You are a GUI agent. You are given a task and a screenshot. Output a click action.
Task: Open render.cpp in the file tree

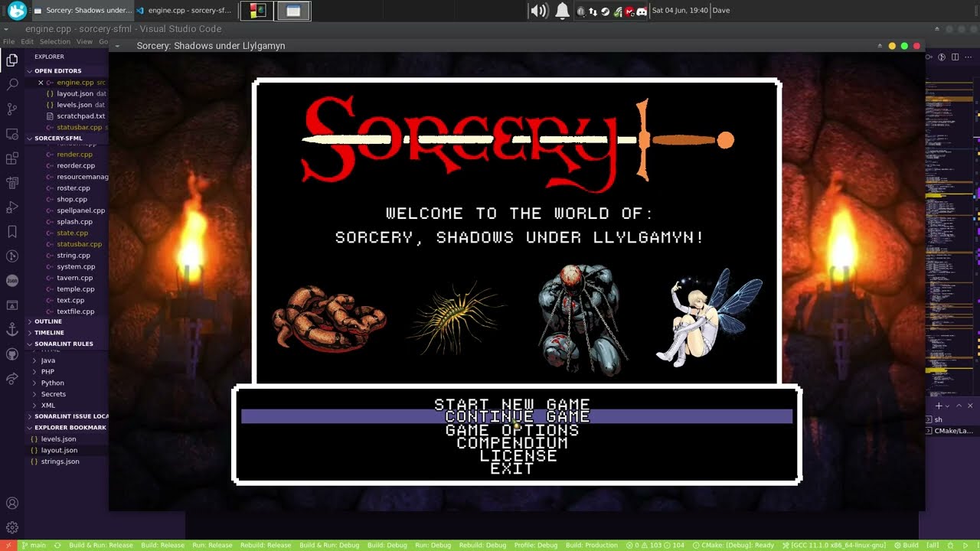point(74,155)
